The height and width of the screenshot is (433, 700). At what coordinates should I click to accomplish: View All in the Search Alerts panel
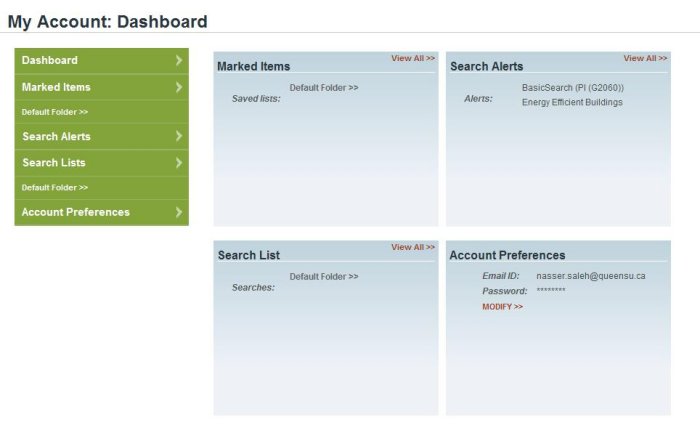pos(645,58)
